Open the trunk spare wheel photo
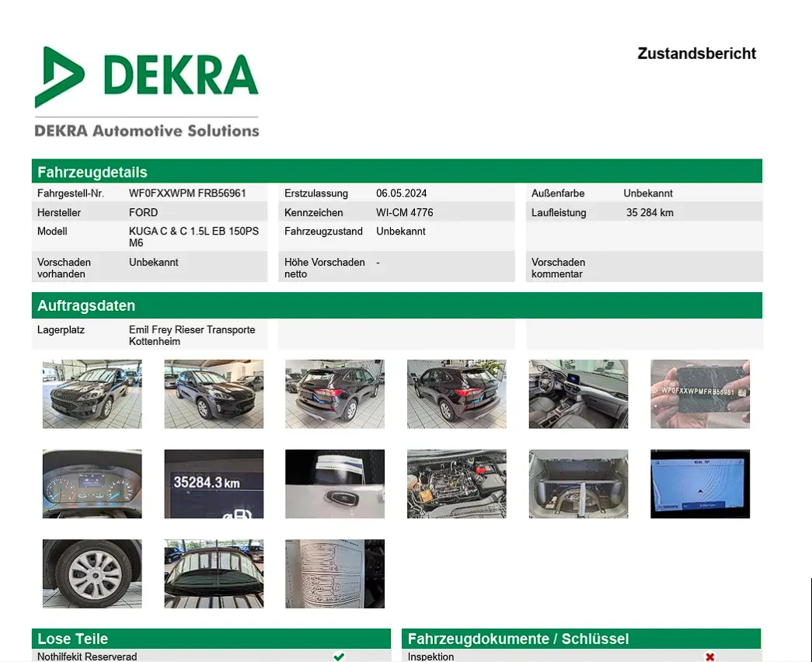812x662 pixels. [x=578, y=484]
